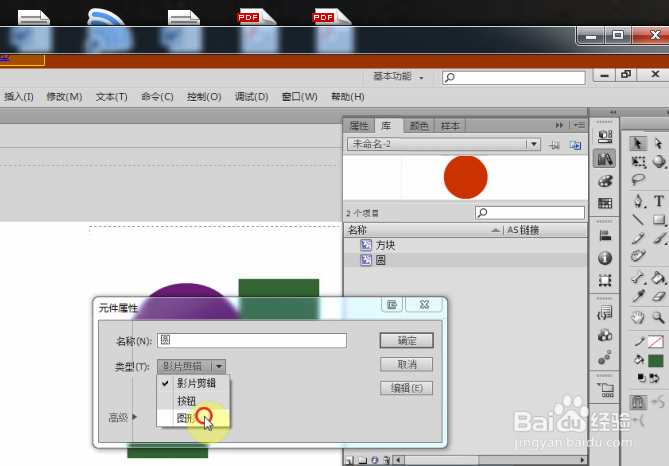The height and width of the screenshot is (466, 669).
Task: Click the new folder icon in library
Action: point(362,460)
